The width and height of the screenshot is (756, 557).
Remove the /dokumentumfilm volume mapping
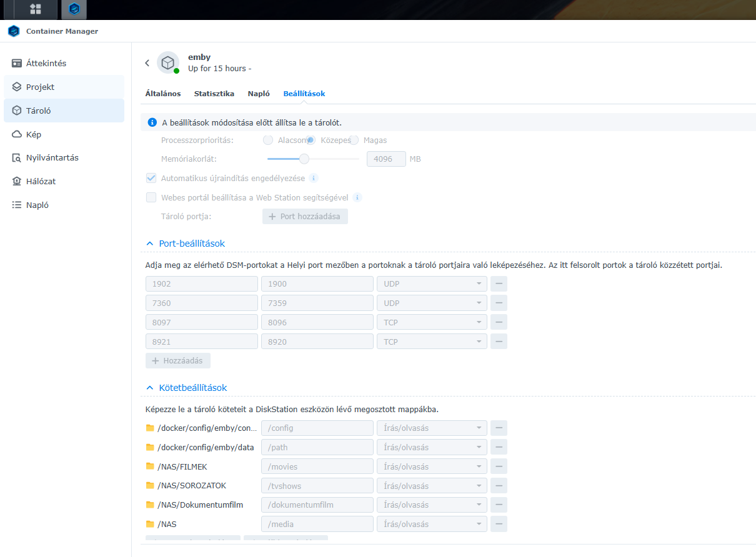(x=499, y=505)
